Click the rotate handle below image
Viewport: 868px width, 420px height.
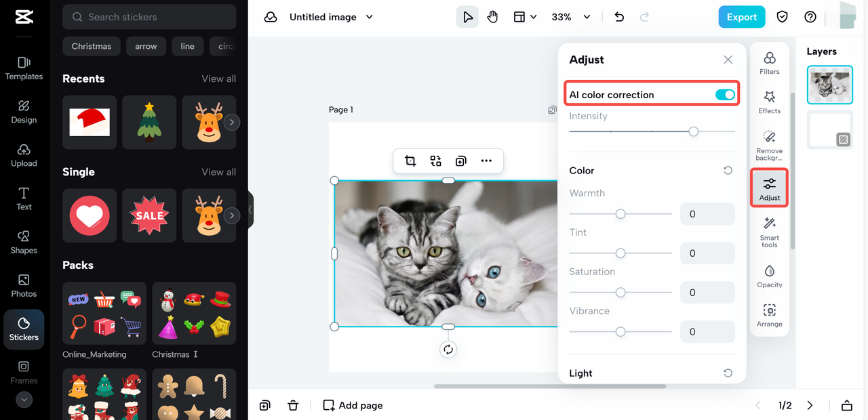[448, 350]
